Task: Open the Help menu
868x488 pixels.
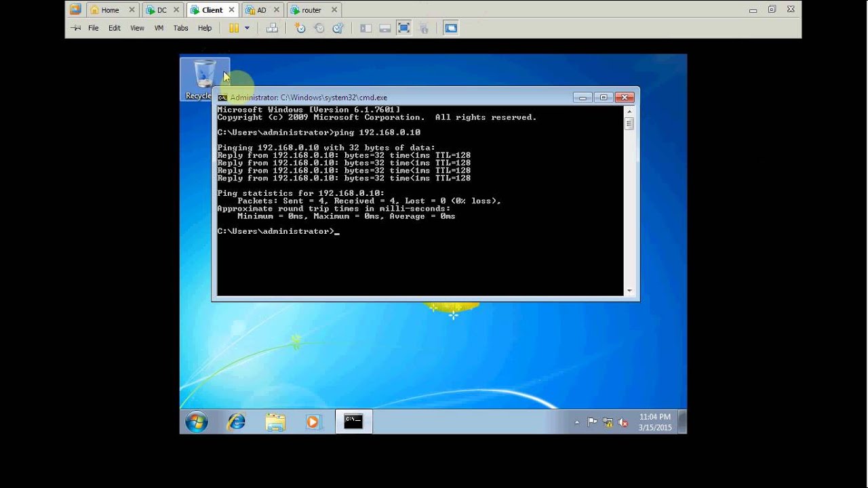Action: coord(205,28)
